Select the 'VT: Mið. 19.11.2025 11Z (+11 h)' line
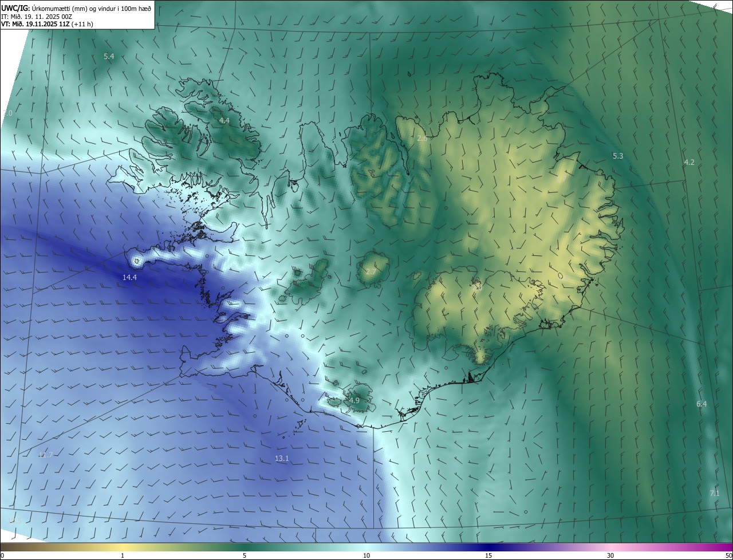This screenshot has height=560, width=733. (x=47, y=24)
